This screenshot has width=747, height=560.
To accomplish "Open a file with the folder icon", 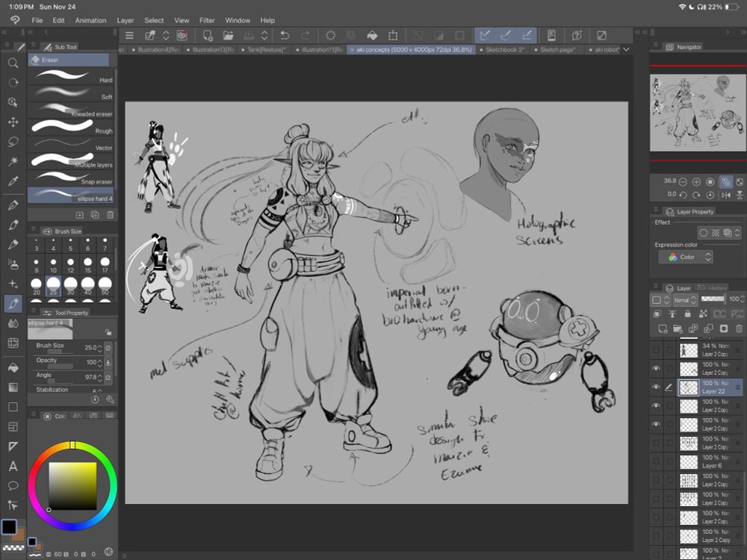I will [x=229, y=35].
